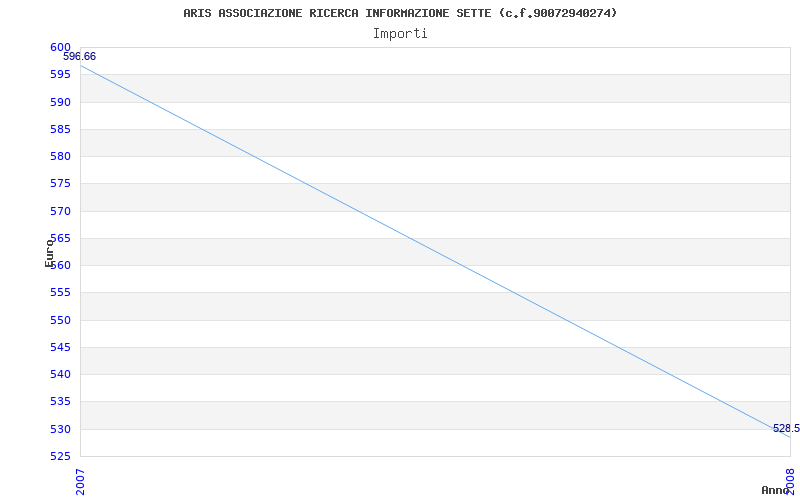Click the 555 y-axis tick label

point(60,293)
